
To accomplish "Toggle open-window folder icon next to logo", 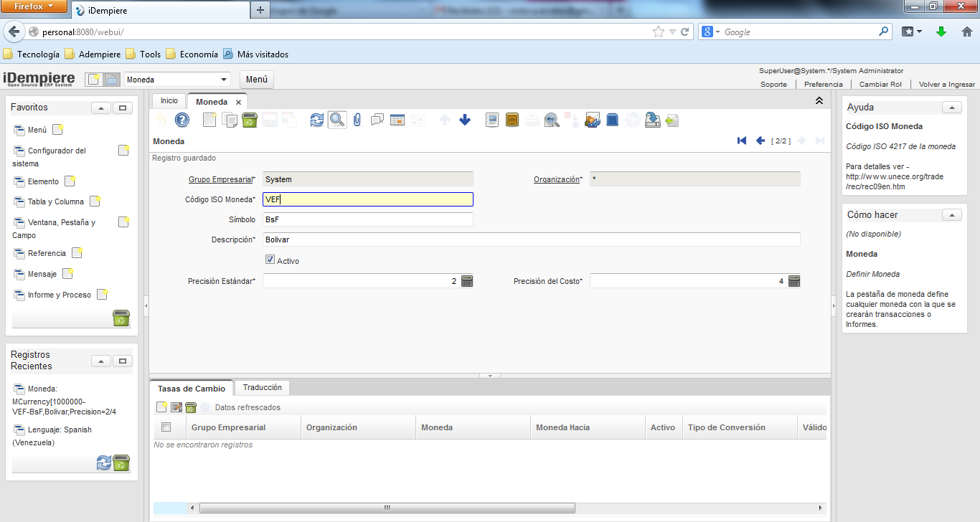I will pos(111,80).
